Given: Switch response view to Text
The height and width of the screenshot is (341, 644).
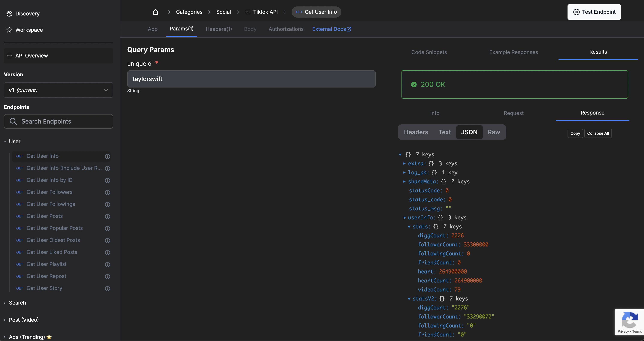Looking at the screenshot, I should [445, 132].
